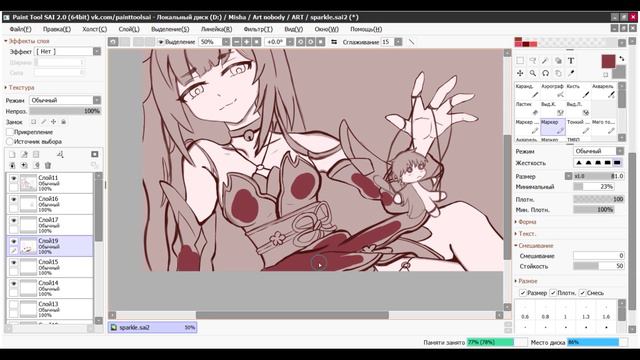Select the Eyedropper color picker tool
Image resolution: width=640 pixels, height=360 pixels.
click(571, 73)
